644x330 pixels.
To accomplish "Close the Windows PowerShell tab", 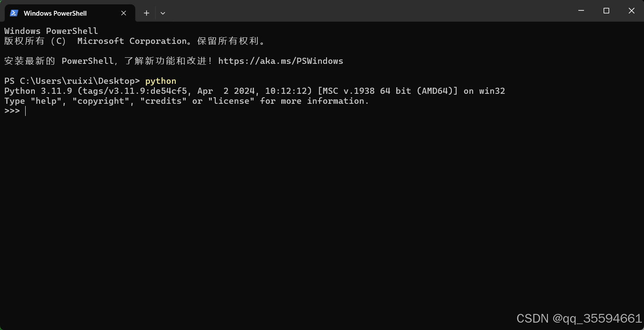I will click(123, 13).
